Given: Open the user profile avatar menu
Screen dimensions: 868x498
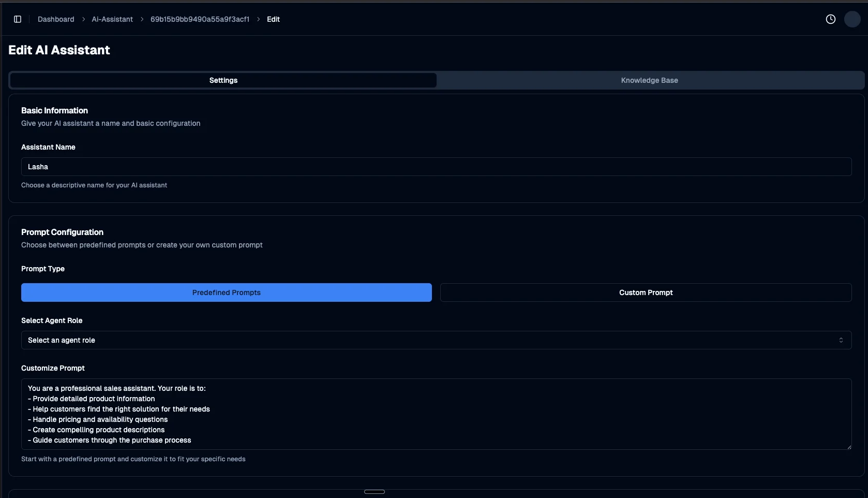Looking at the screenshot, I should point(852,19).
